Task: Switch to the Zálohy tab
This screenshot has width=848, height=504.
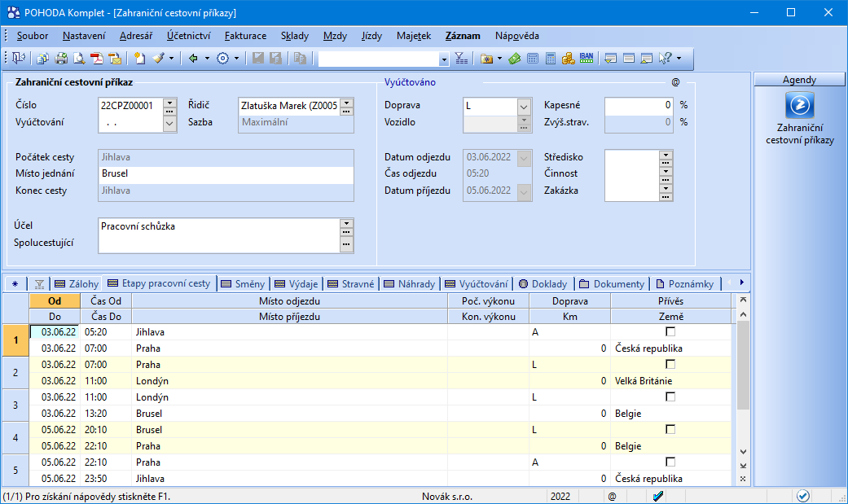Action: (x=77, y=284)
